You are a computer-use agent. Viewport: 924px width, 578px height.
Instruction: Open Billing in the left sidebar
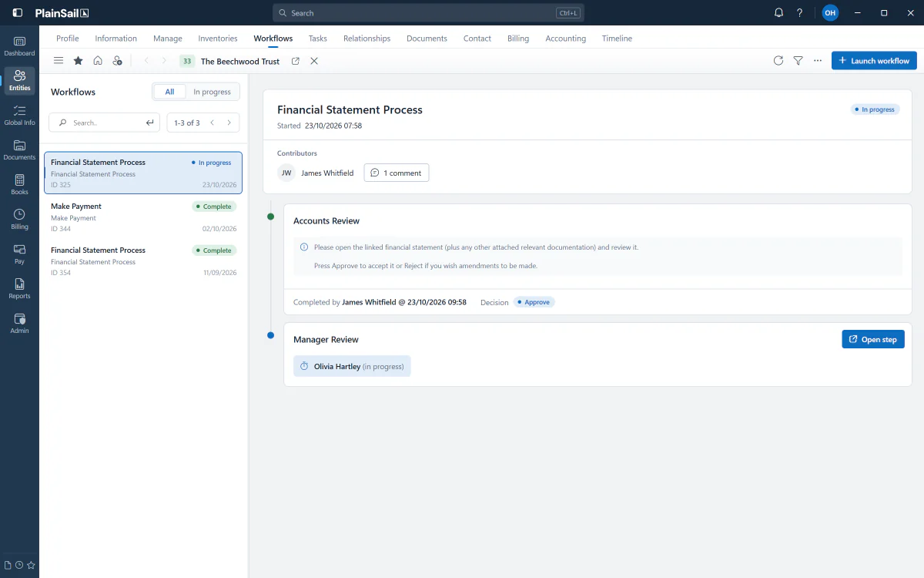[x=19, y=220]
